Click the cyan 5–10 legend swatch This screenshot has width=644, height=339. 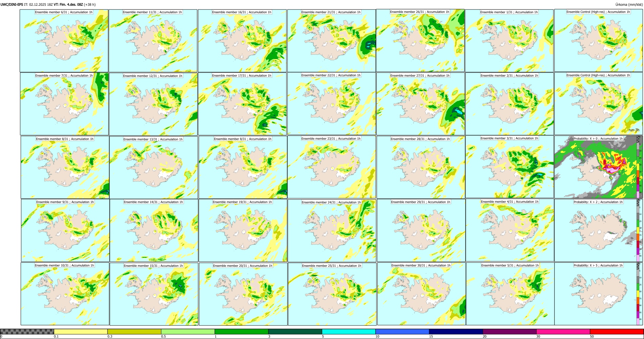349,332
